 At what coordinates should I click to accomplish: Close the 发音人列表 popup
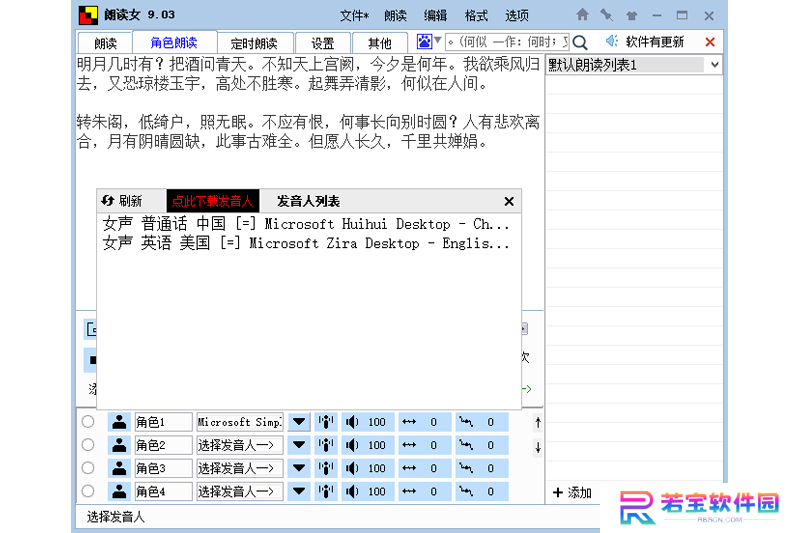(509, 201)
